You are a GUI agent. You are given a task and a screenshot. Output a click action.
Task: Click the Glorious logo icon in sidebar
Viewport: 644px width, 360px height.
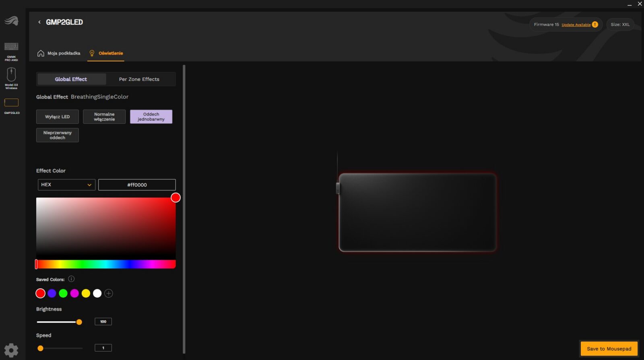pyautogui.click(x=11, y=21)
